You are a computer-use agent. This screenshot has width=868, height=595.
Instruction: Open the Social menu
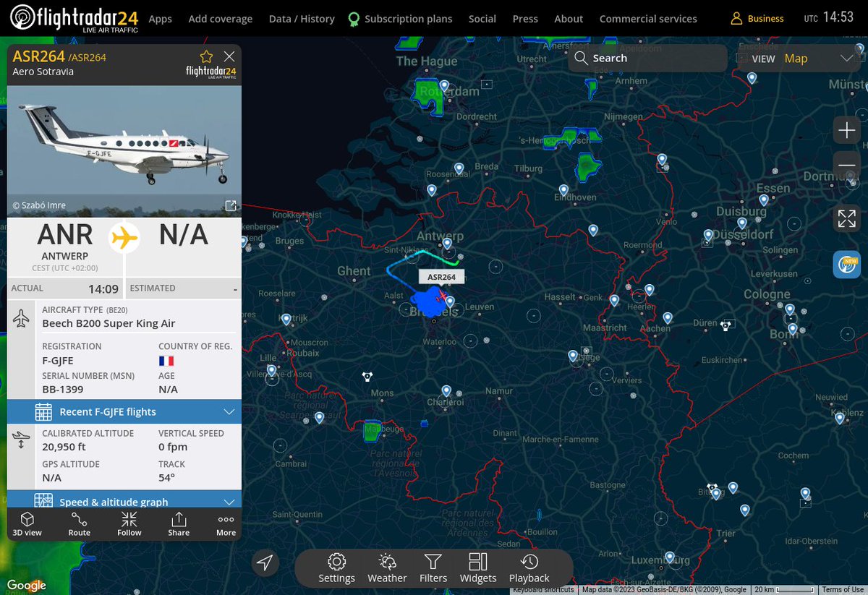482,19
